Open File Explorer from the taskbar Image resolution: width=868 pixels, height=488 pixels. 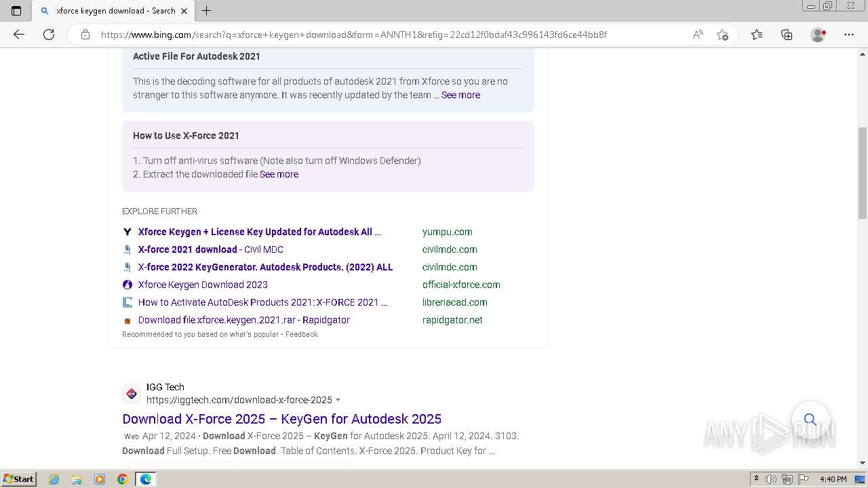click(77, 479)
